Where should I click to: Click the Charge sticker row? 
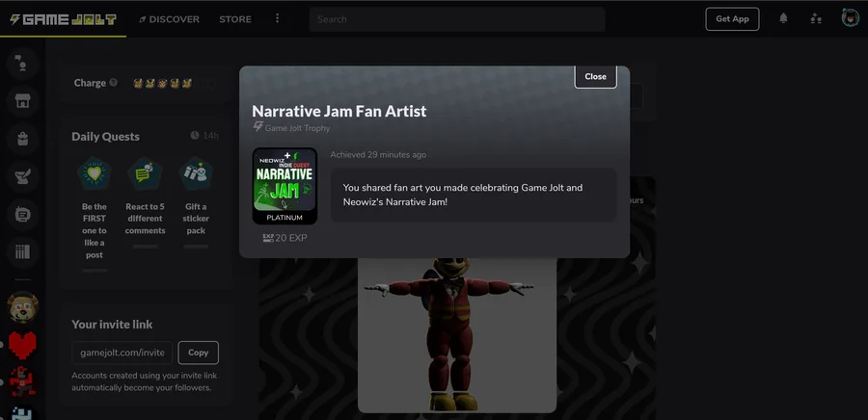tap(162, 84)
